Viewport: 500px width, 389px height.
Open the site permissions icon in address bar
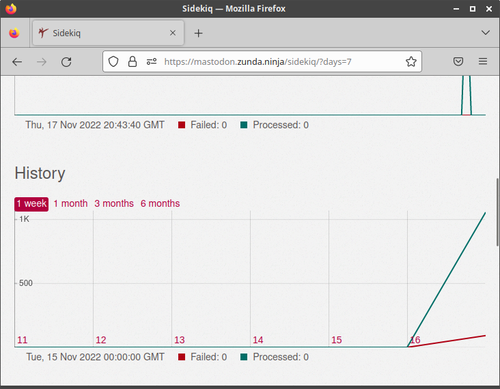tap(152, 62)
